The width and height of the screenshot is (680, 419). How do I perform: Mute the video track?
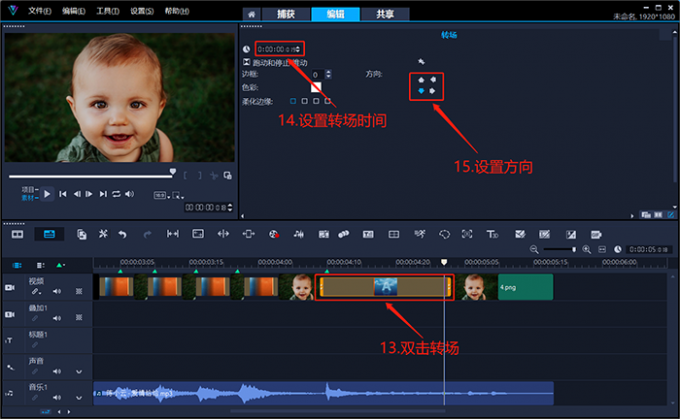pos(57,291)
